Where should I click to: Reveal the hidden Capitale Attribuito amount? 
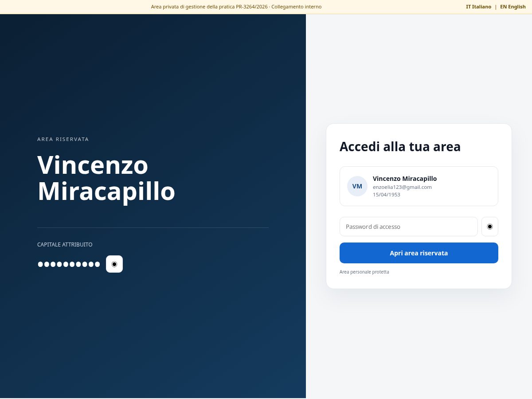[x=114, y=264]
